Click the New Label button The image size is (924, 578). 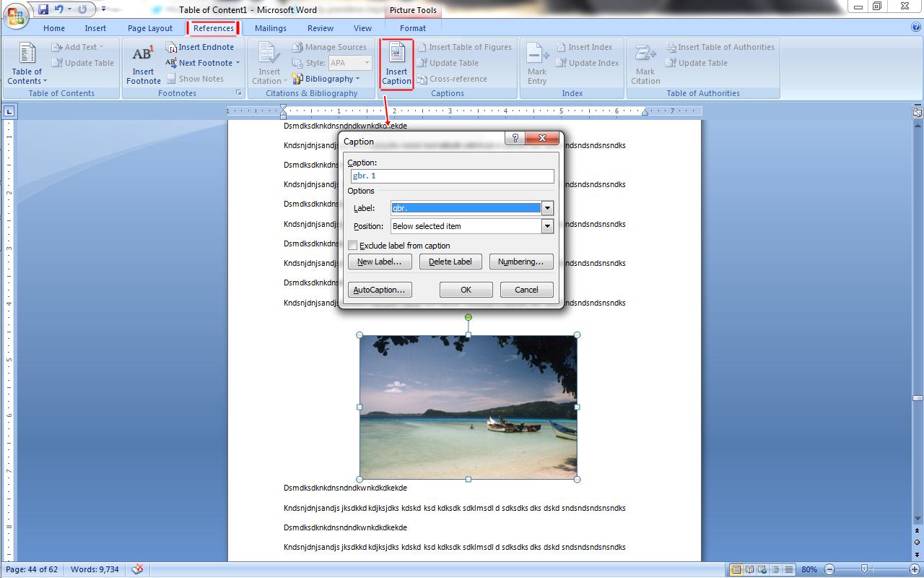point(380,261)
